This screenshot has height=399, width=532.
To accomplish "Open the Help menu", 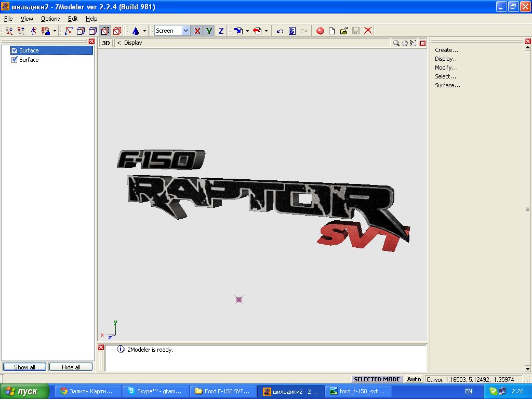I will [x=91, y=19].
